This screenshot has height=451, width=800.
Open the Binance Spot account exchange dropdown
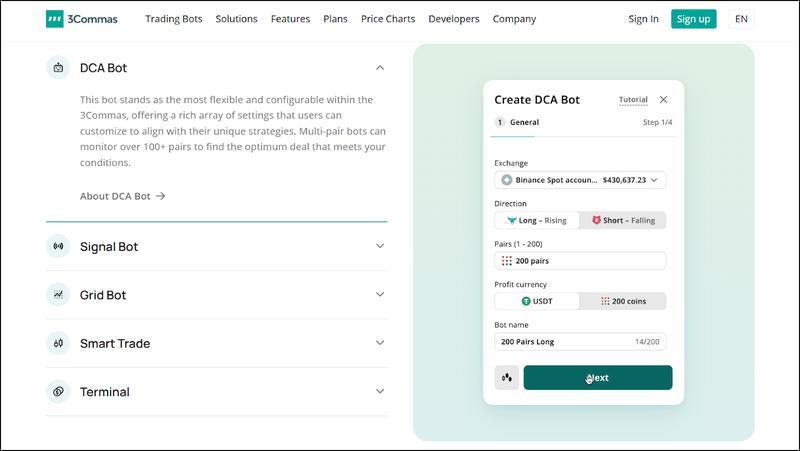[580, 180]
